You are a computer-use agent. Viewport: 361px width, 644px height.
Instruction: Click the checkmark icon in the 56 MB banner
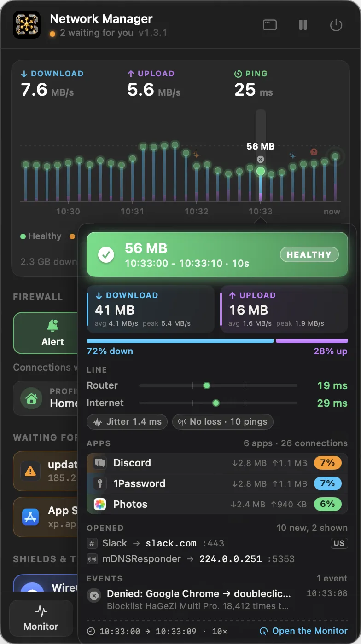pos(106,254)
